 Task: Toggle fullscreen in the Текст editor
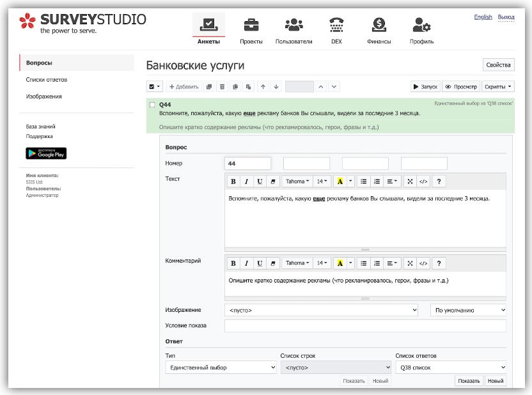click(x=410, y=182)
